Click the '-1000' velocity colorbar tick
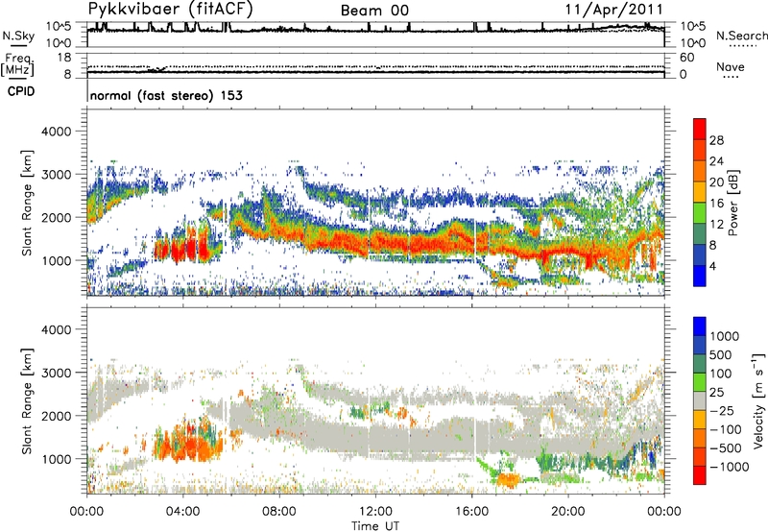This screenshot has width=768, height=532. 729,467
